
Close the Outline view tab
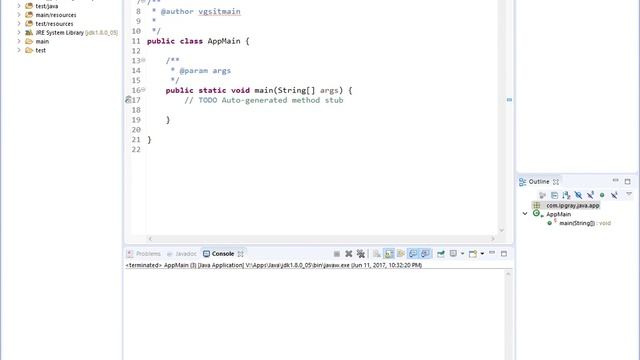tap(556, 182)
